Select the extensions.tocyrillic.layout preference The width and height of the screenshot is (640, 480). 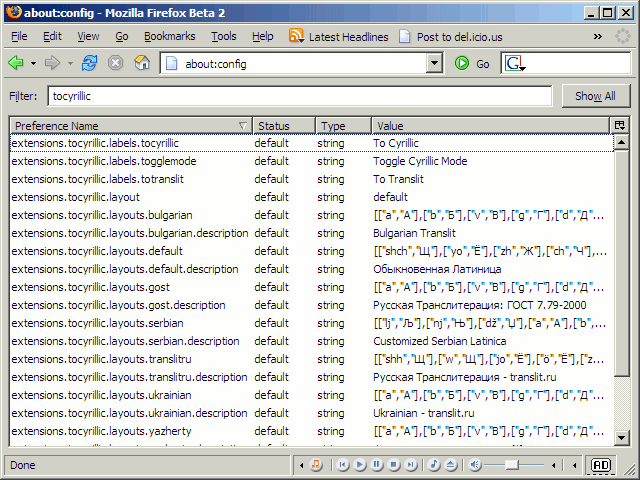312,197
